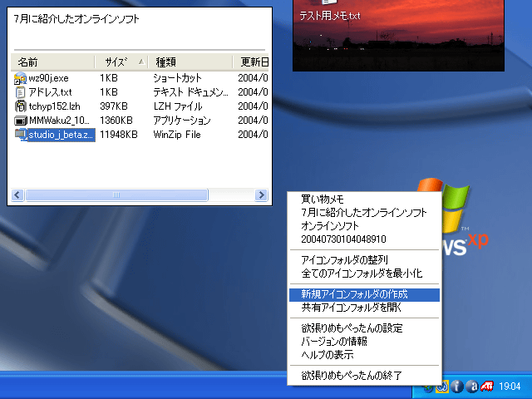Select 全てのアイコンフォルダを最小化 menu entry

[x=364, y=273]
